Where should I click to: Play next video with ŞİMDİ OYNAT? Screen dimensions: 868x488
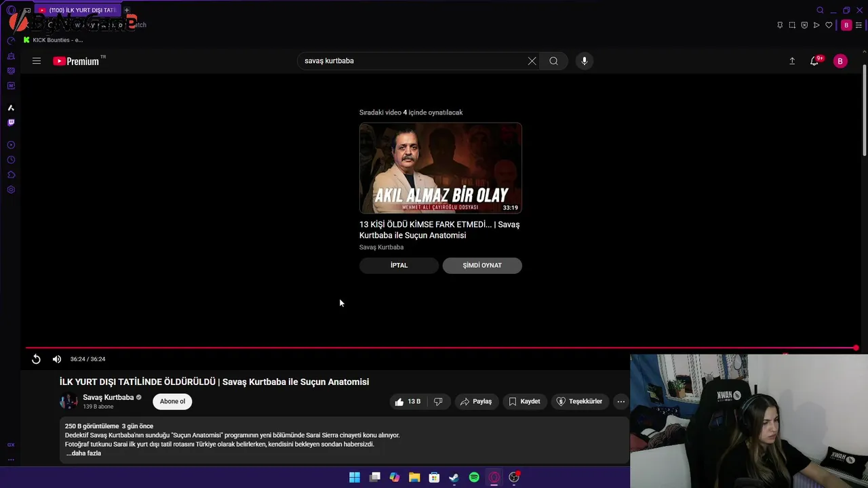[x=482, y=266]
